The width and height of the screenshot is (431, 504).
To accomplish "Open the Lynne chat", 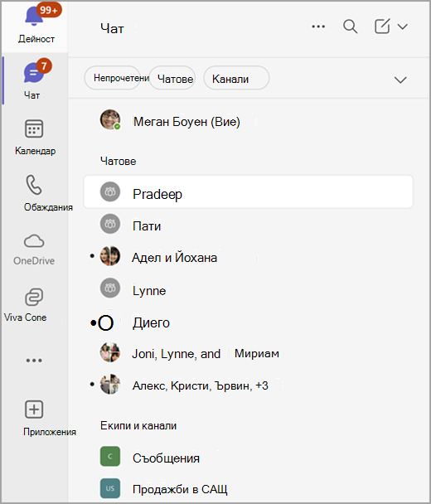I will tap(248, 289).
